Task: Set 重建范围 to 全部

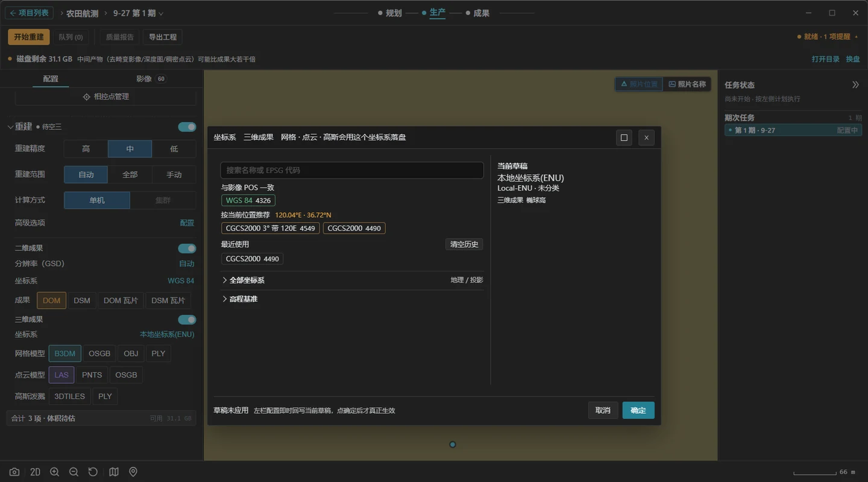Action: 130,174
